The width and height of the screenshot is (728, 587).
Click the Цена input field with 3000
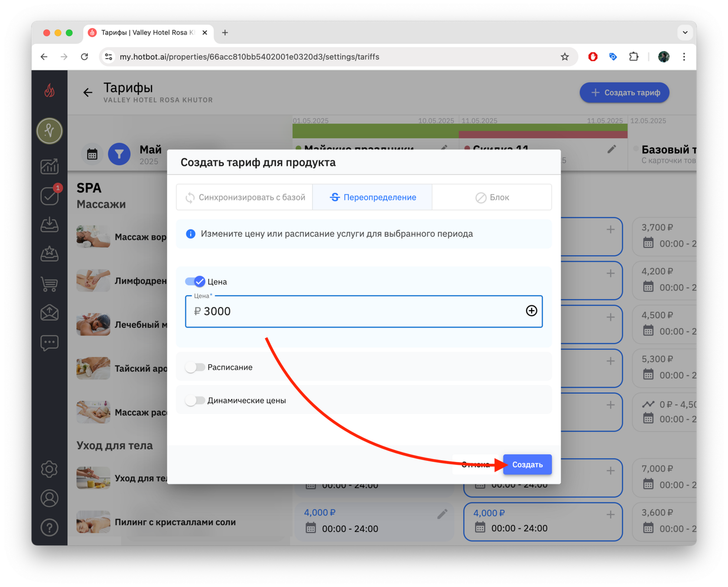[364, 311]
